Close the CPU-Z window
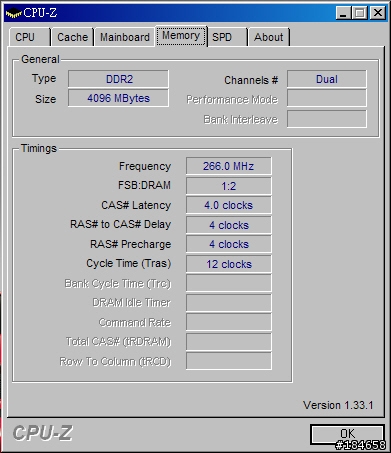391x453 pixels. 378,13
